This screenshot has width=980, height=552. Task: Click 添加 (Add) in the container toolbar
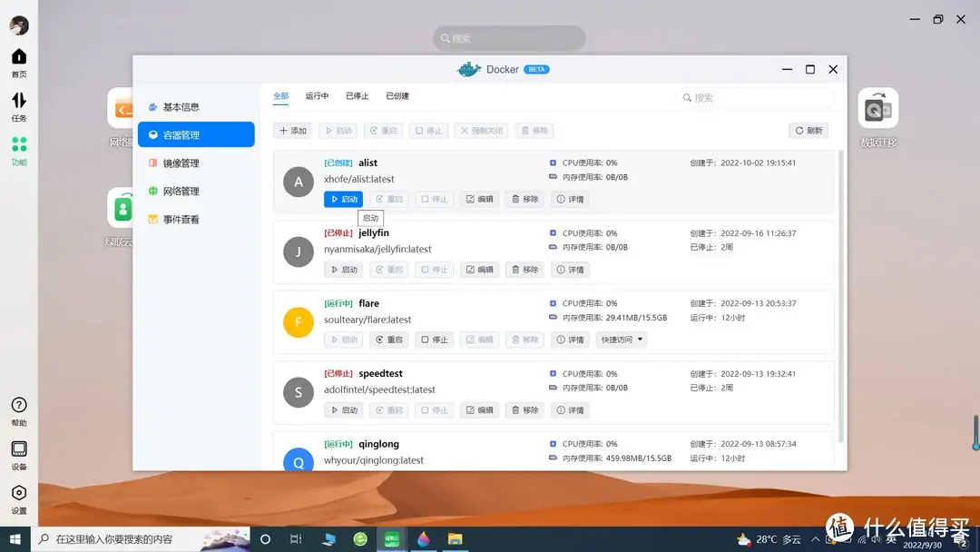click(292, 130)
